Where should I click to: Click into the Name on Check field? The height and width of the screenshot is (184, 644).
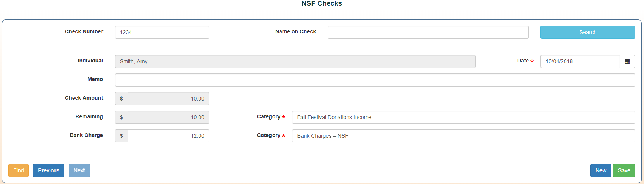click(x=428, y=32)
